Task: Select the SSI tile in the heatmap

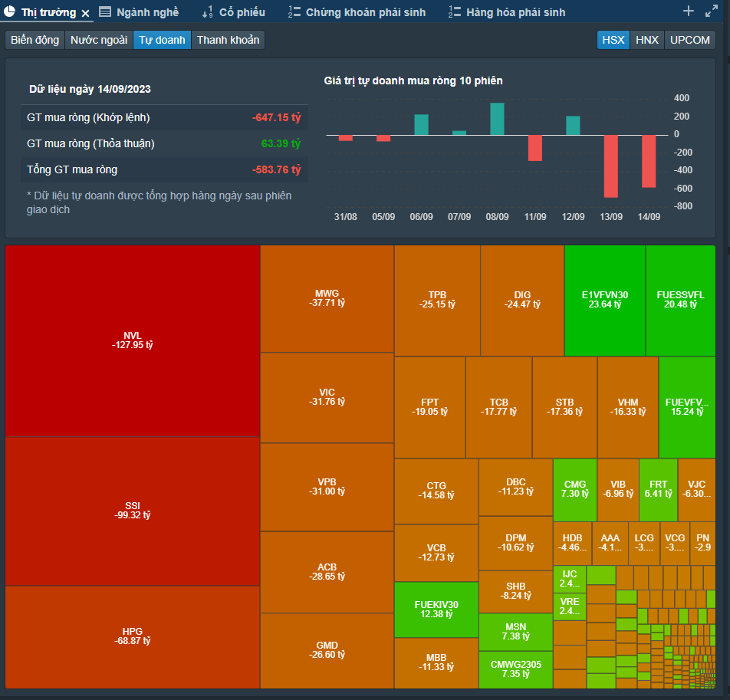Action: click(132, 511)
